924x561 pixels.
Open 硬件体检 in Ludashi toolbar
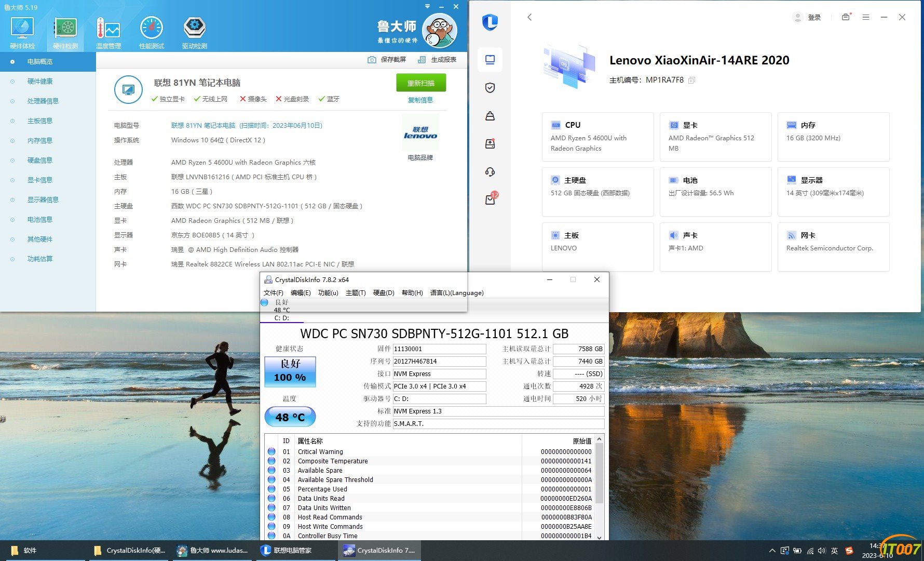(22, 33)
